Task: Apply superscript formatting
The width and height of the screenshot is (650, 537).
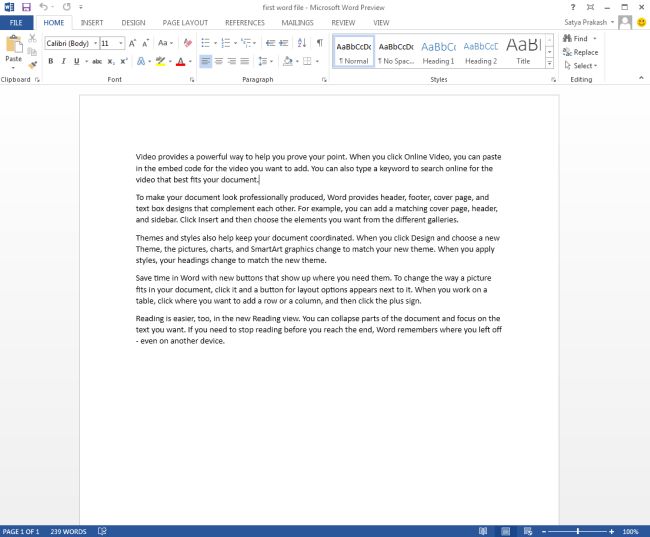Action: tap(124, 61)
